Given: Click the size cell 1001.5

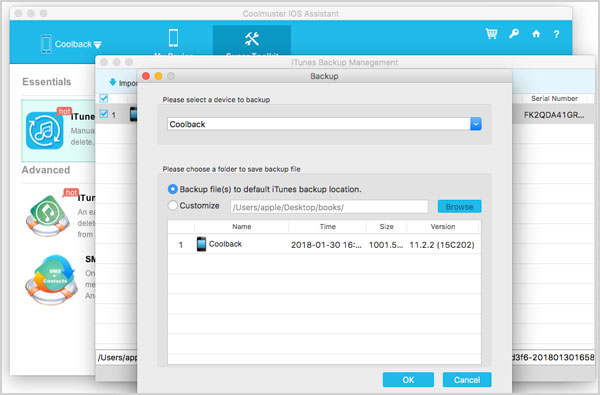Looking at the screenshot, I should tap(386, 245).
